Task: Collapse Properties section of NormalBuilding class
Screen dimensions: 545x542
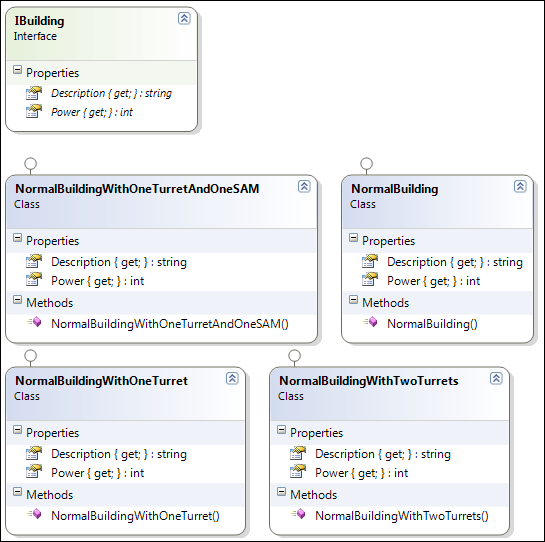Action: 353,238
